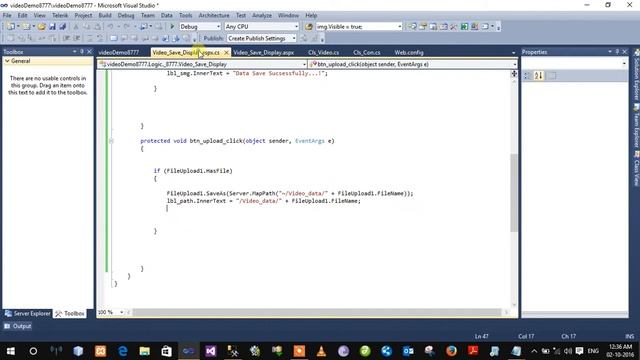Close the Properties panel

click(x=624, y=51)
